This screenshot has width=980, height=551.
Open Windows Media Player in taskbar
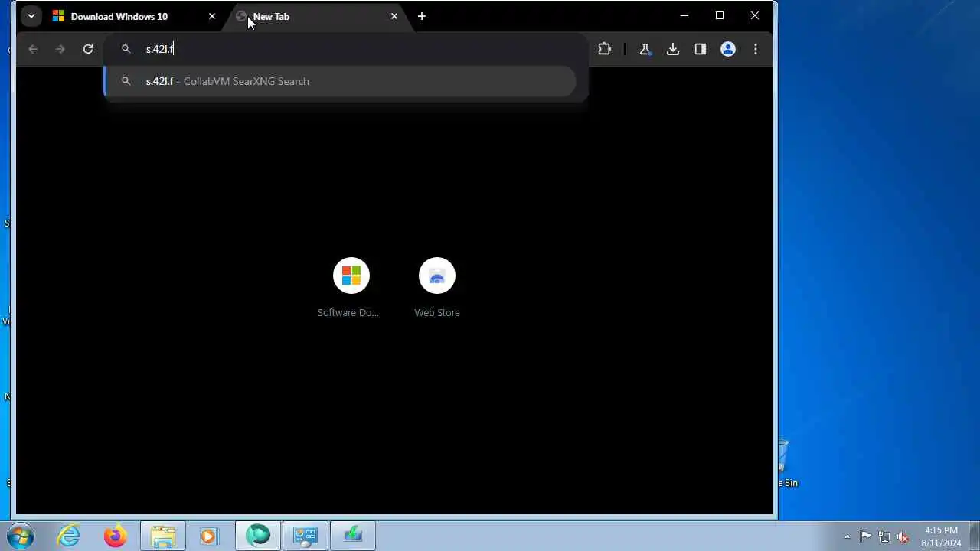pyautogui.click(x=209, y=536)
